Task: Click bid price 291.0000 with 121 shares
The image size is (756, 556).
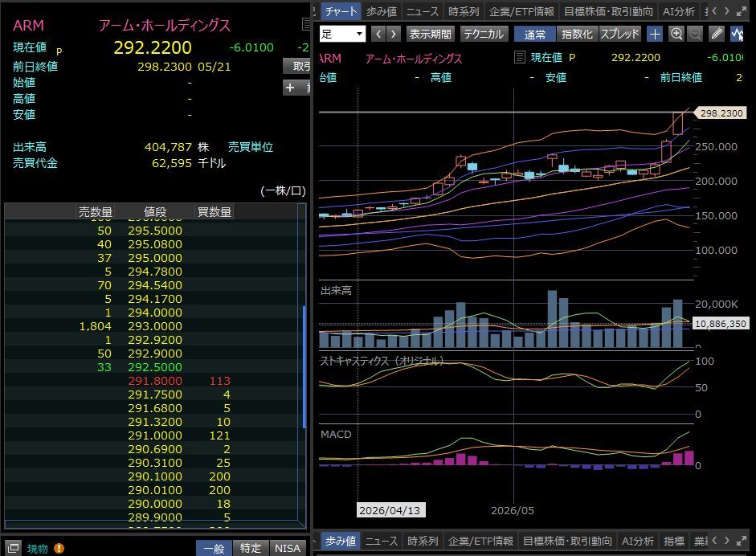Action: (155, 435)
